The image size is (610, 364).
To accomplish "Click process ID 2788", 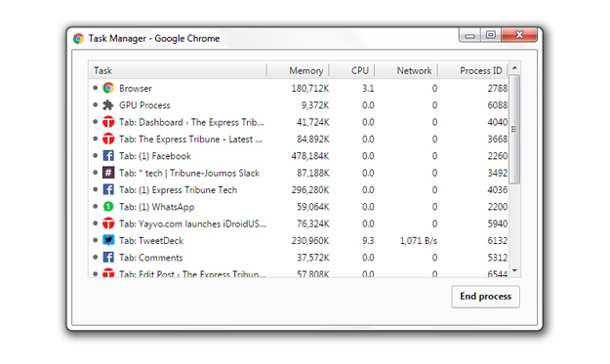I will click(x=498, y=89).
